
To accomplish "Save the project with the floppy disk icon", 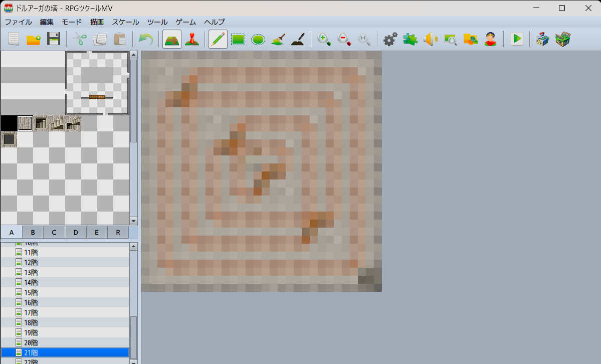I will tap(54, 39).
